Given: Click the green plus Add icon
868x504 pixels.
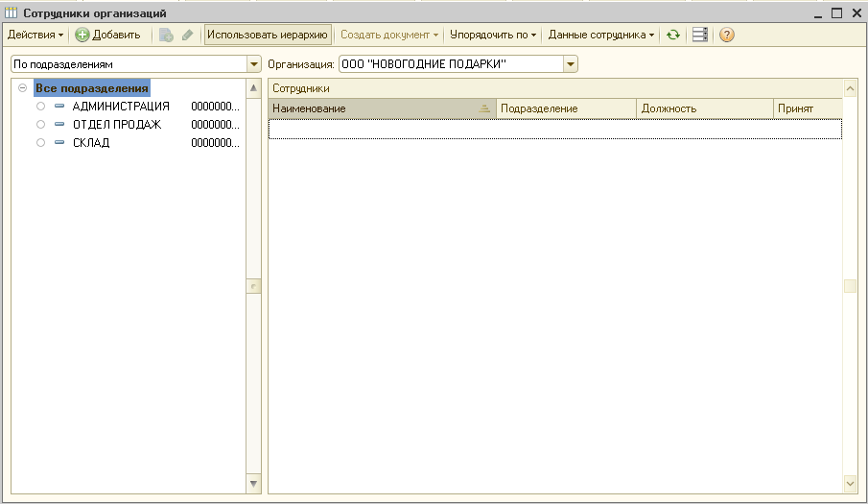Looking at the screenshot, I should (x=82, y=35).
